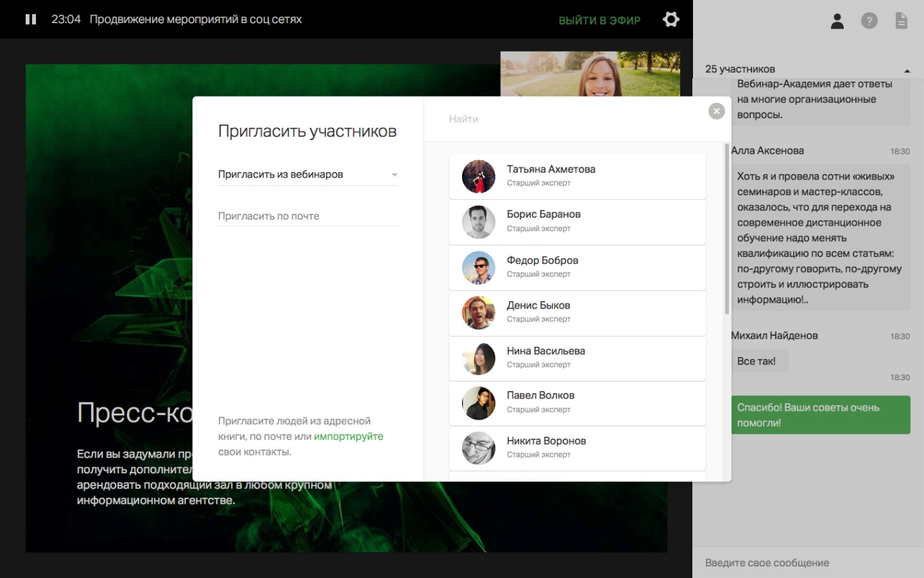The width and height of the screenshot is (924, 578).
Task: Select contact Нина Васильева
Action: pyautogui.click(x=577, y=358)
